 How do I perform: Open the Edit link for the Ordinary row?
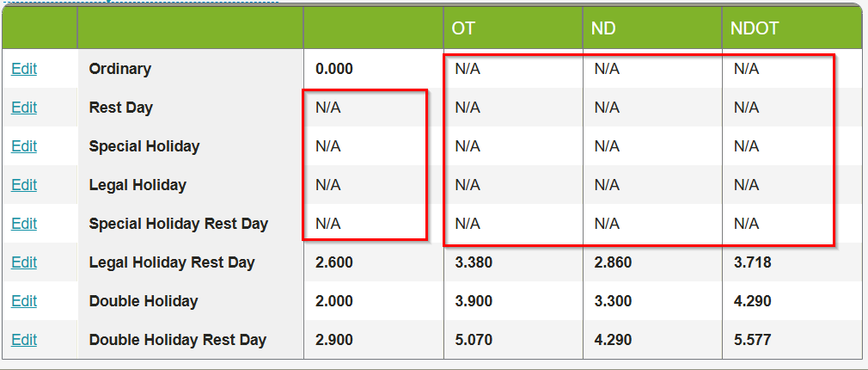click(x=24, y=69)
